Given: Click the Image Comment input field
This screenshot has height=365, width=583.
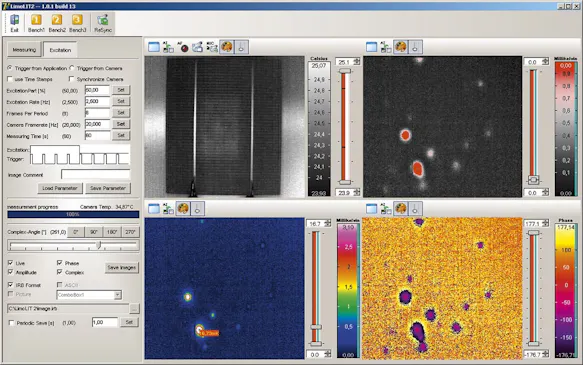Looking at the screenshot, I should pos(96,174).
